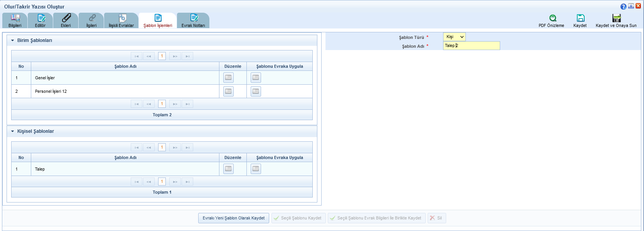
Task: Apply Personel İşleri 12 template to document
Action: (x=256, y=91)
